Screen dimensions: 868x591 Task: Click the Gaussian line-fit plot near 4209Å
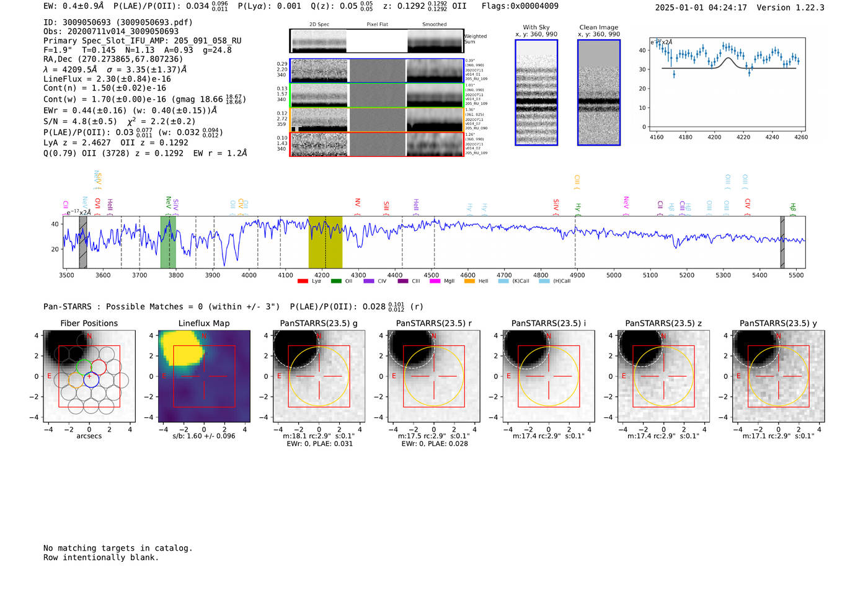click(x=727, y=84)
